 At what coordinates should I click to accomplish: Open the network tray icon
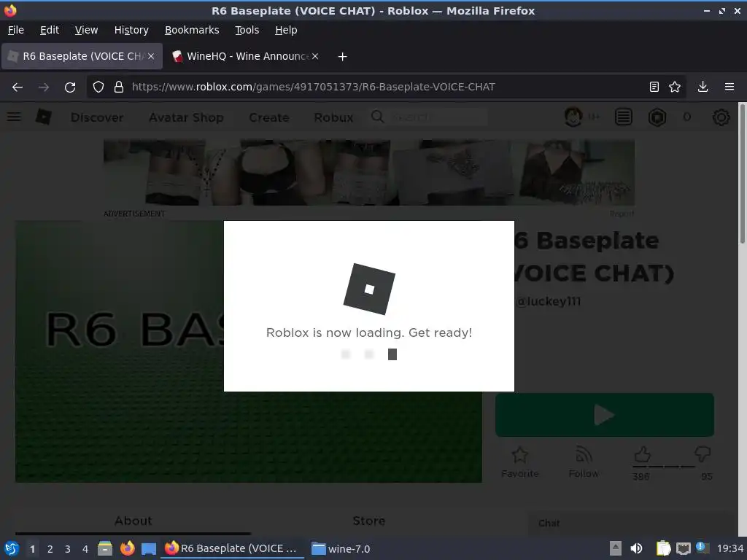point(683,548)
